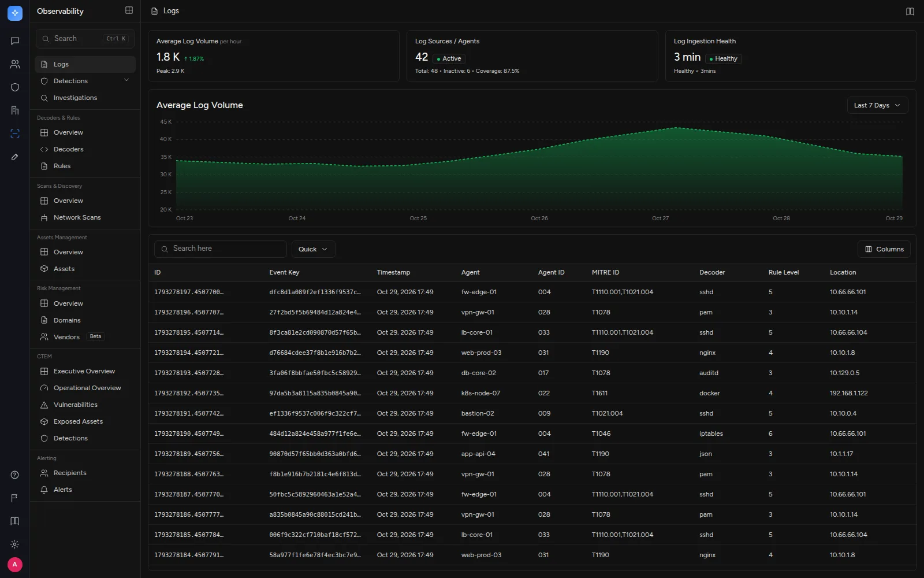The height and width of the screenshot is (578, 924).
Task: Click the Investigations magnifier icon
Action: (44, 98)
